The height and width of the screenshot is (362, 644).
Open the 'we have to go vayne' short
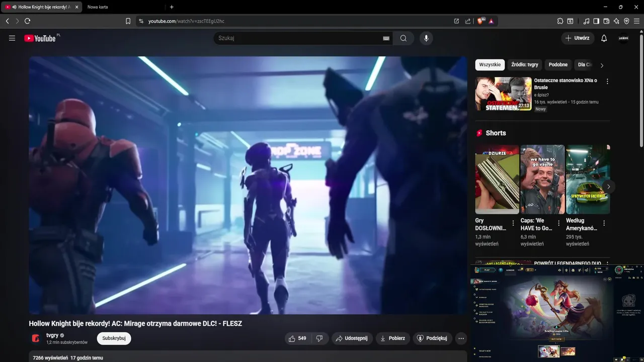542,179
